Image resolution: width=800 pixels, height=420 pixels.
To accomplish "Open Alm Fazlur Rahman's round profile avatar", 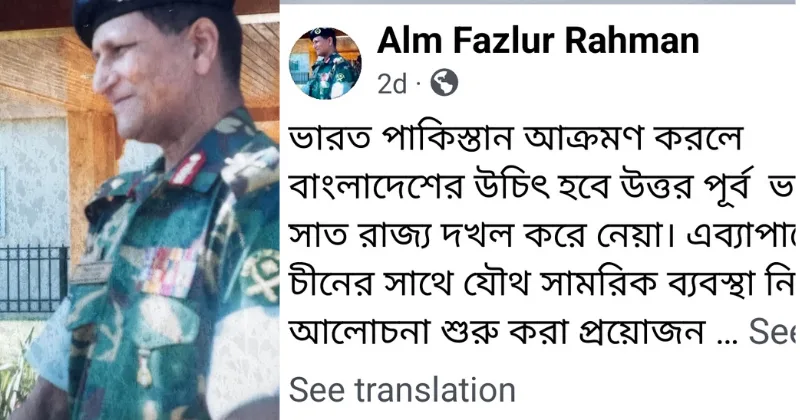I will [325, 63].
